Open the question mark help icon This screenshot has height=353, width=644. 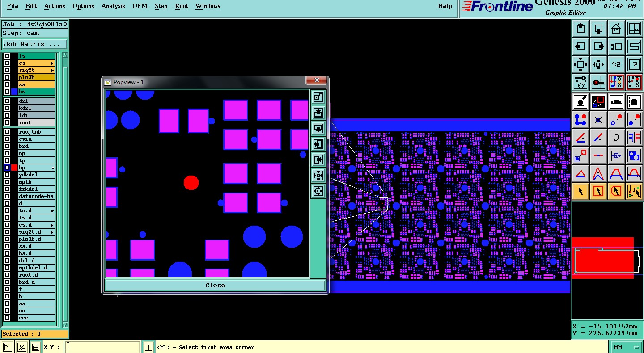(634, 64)
